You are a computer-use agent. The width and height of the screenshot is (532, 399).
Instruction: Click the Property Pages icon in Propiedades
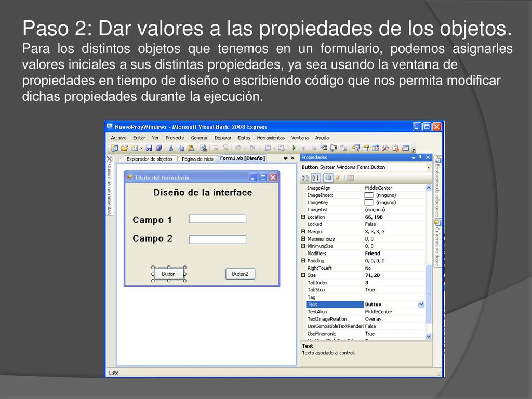coord(350,178)
